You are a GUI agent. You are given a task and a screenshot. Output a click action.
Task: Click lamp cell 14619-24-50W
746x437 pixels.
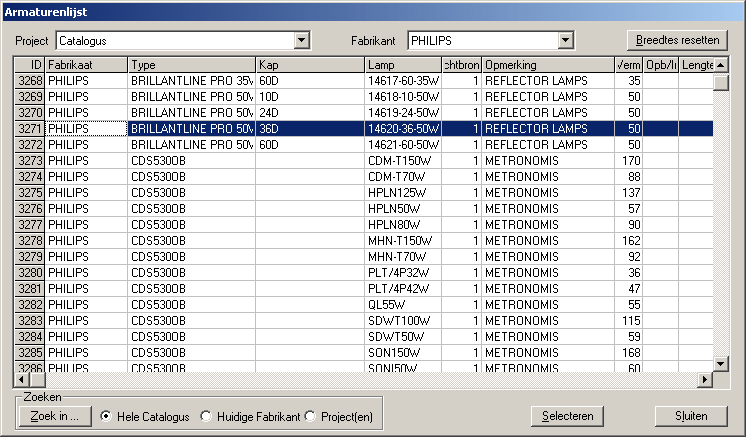point(403,113)
